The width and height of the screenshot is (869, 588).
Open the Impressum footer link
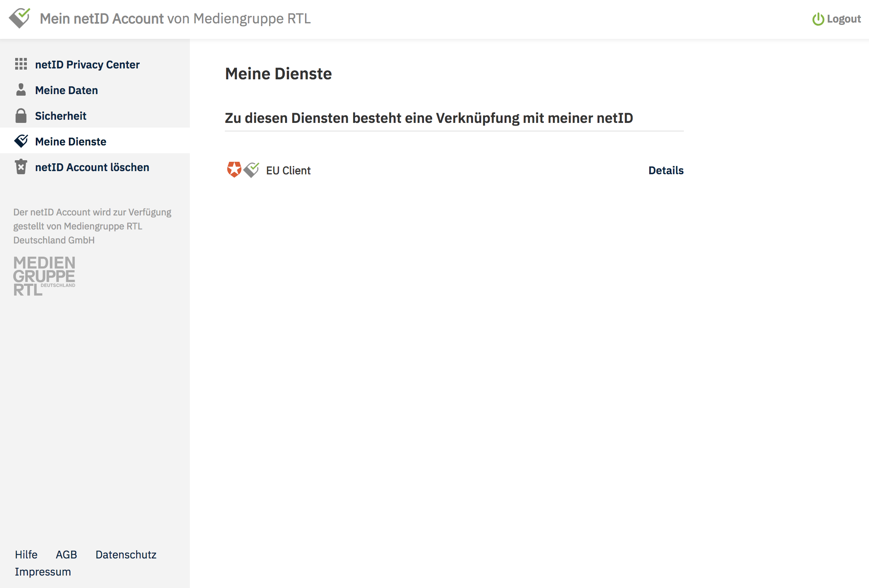[43, 572]
